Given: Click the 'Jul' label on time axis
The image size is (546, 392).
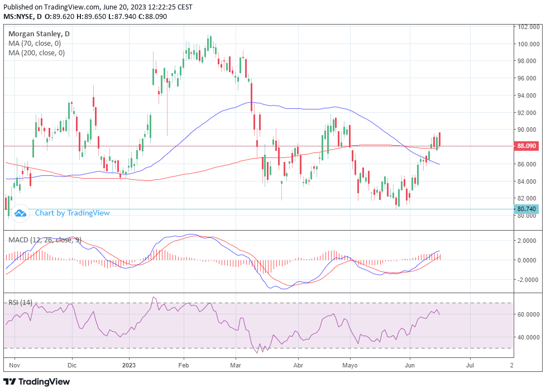Looking at the screenshot, I should point(470,365).
